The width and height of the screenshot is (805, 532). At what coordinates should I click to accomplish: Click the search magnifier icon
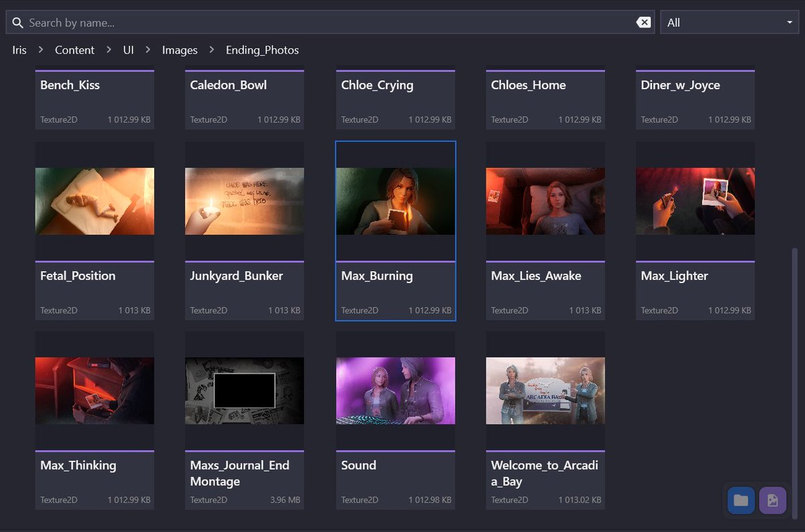tap(17, 23)
